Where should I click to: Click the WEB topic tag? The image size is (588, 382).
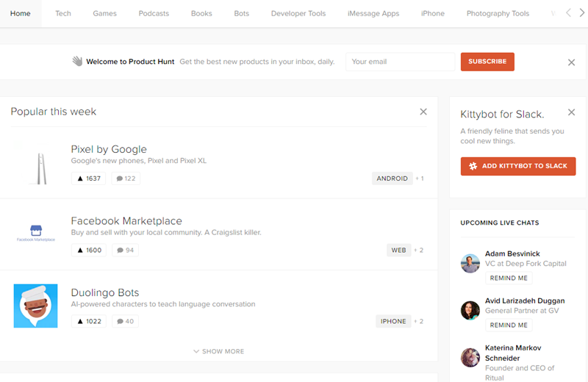[x=398, y=250]
